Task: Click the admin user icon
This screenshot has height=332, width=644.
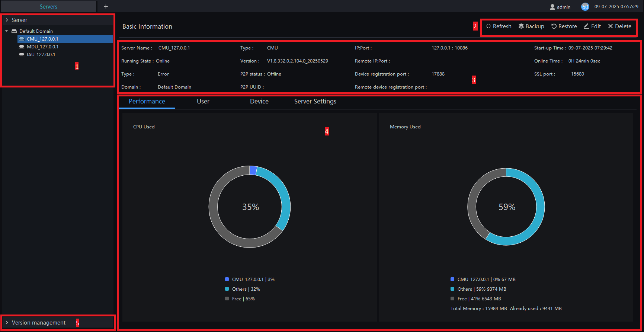Action: click(552, 7)
